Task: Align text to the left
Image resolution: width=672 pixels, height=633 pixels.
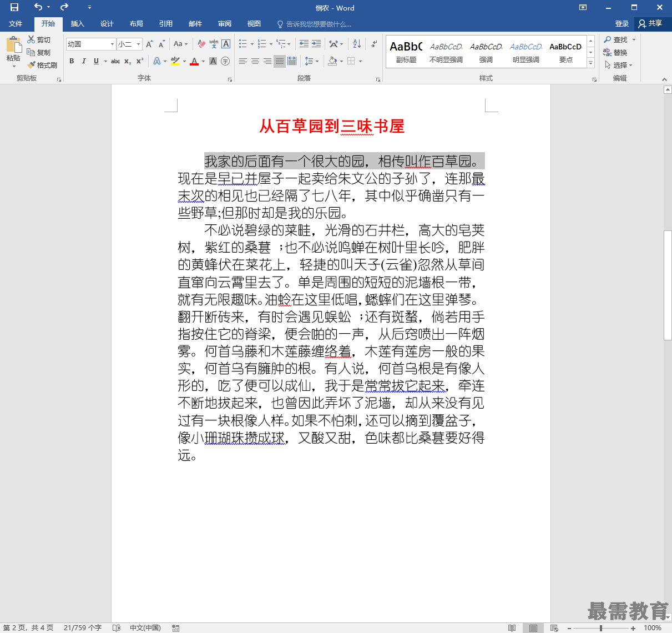Action: (243, 61)
